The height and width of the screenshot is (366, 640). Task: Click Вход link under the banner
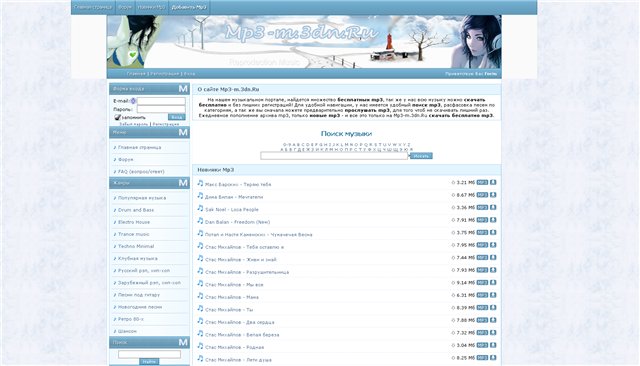[189, 74]
